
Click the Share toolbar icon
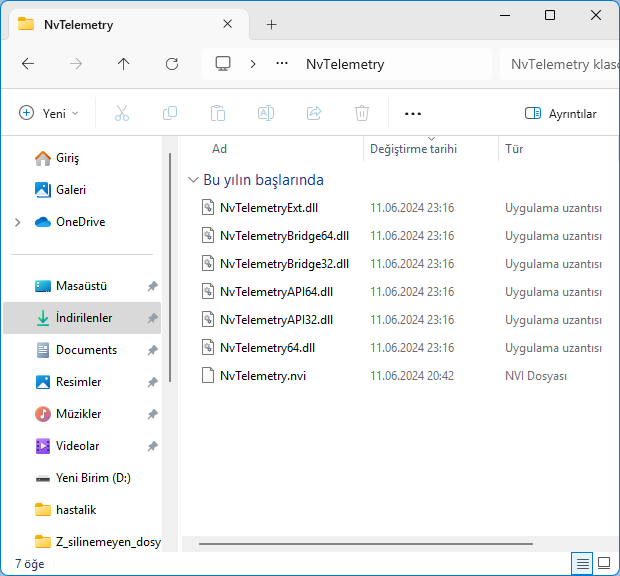[314, 113]
